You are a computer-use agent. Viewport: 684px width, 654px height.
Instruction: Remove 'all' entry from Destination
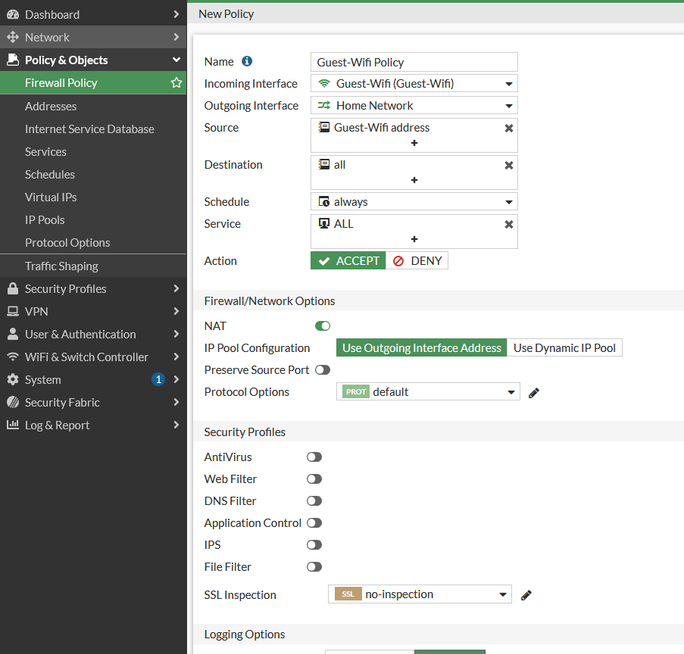[508, 165]
